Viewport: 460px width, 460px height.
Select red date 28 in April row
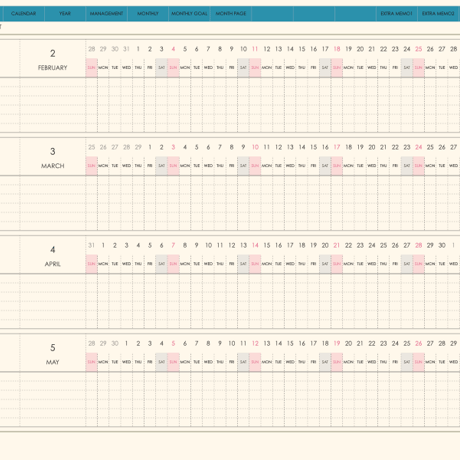point(419,245)
